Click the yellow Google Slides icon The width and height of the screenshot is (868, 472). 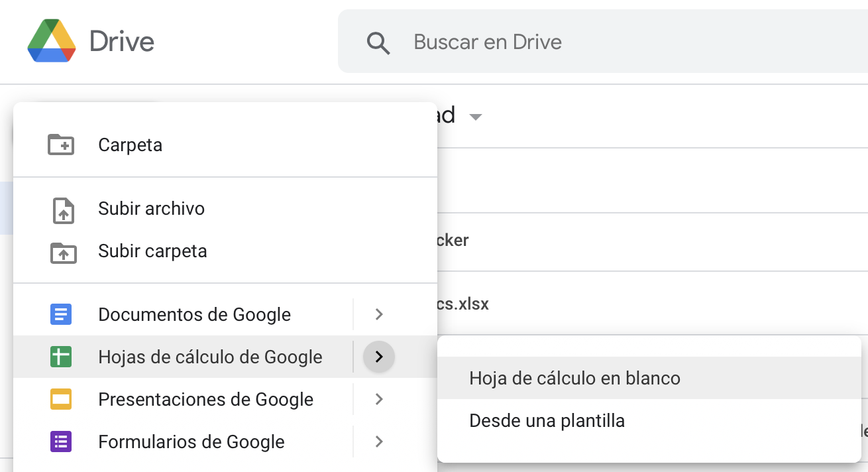(61, 399)
